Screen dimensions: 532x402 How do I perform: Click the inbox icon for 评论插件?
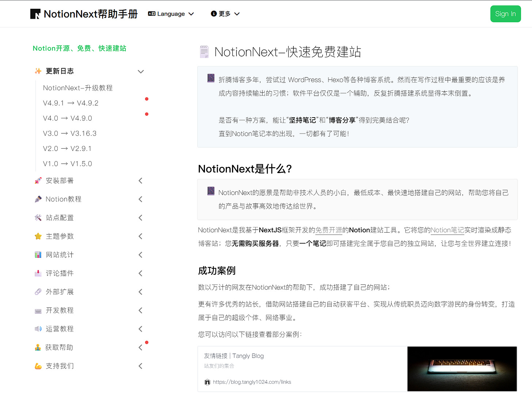pyautogui.click(x=38, y=273)
